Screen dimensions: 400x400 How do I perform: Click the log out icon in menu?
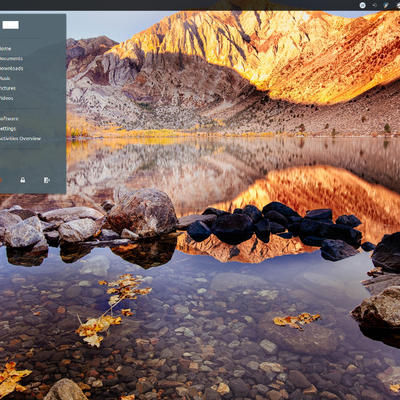click(x=47, y=180)
